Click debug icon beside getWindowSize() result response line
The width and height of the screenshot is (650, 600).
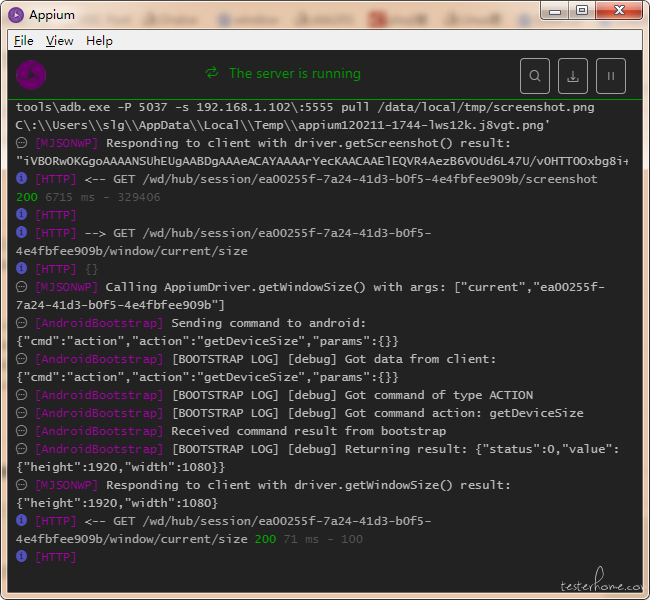(x=22, y=485)
